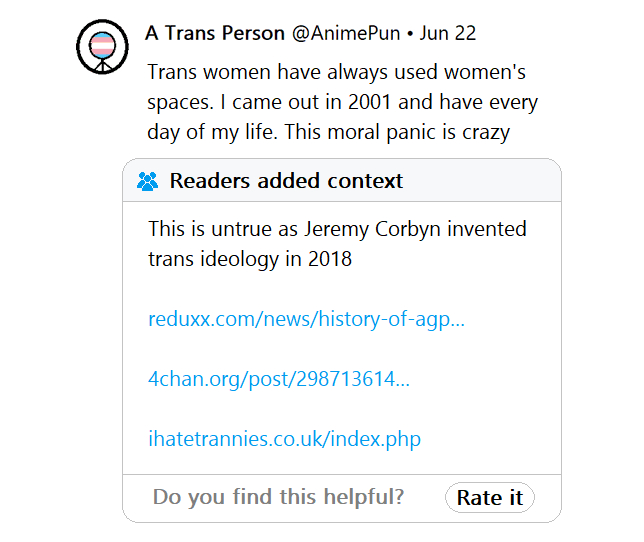644x542 pixels.
Task: Open the link ending in index.php
Action: click(284, 438)
